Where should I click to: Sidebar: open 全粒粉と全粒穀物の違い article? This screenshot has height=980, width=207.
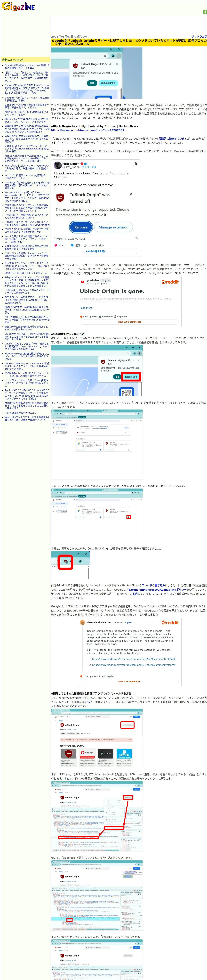click(27, 216)
